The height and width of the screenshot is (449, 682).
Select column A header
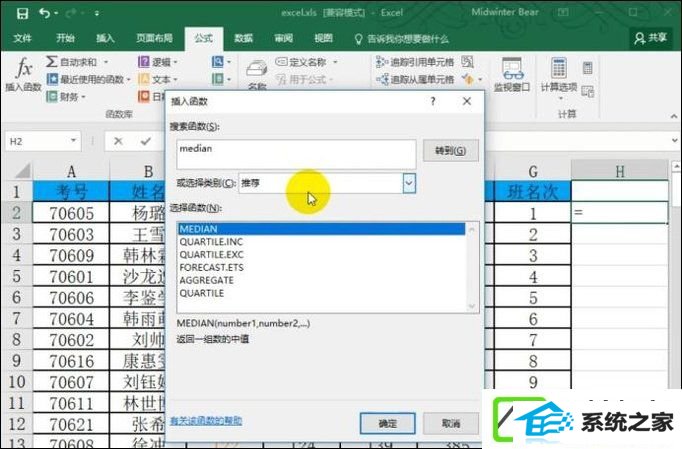click(71, 171)
